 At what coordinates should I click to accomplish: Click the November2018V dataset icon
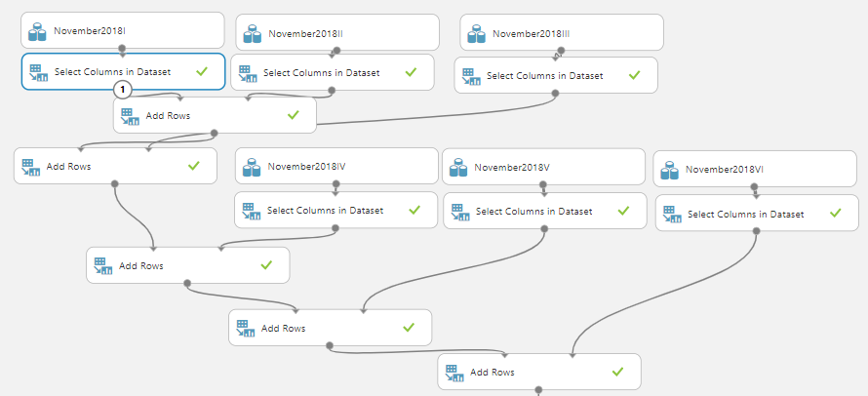click(457, 168)
